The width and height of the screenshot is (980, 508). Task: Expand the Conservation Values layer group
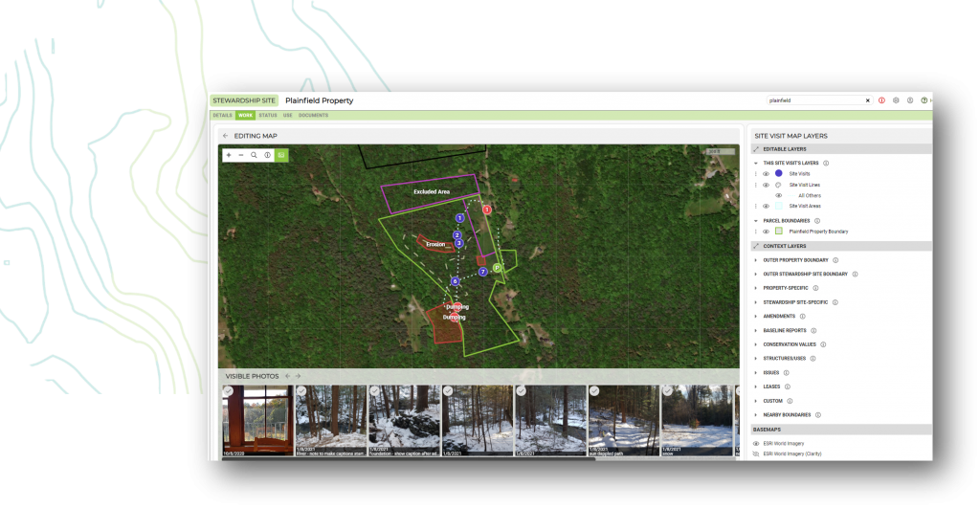756,344
